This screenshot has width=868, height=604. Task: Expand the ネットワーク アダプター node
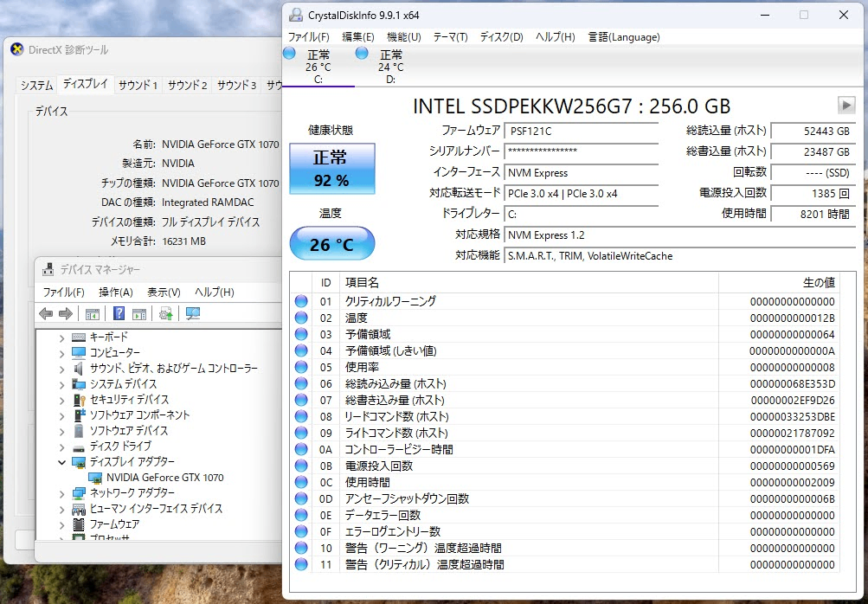click(61, 493)
